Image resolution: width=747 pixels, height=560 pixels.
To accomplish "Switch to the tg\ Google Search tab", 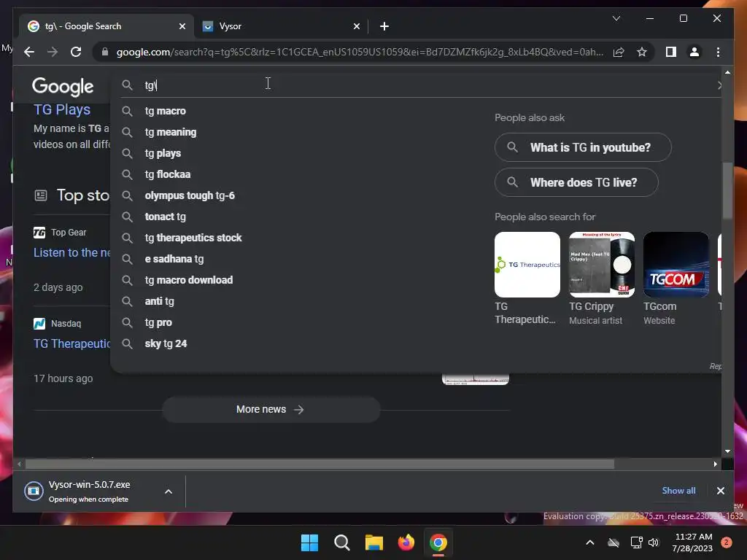I will pyautogui.click(x=107, y=26).
